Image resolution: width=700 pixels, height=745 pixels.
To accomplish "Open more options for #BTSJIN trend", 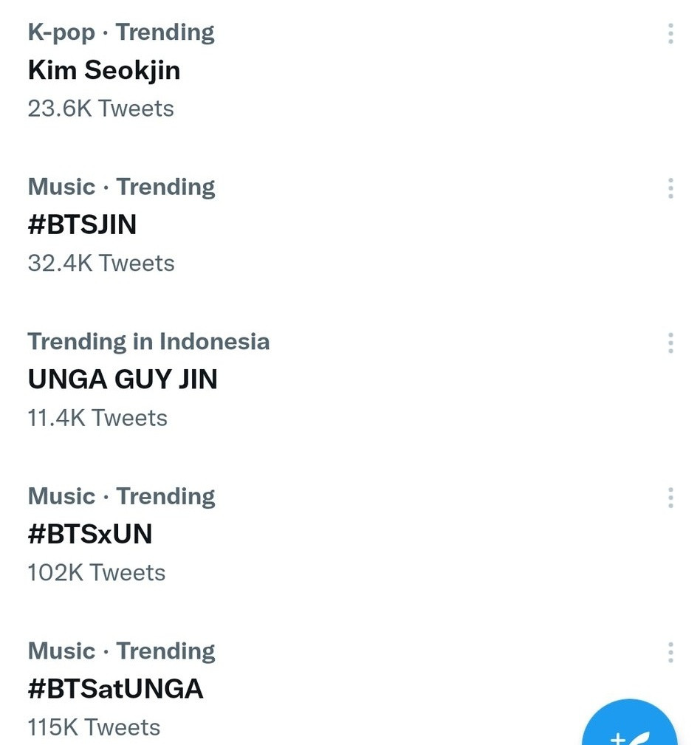I will pyautogui.click(x=670, y=188).
